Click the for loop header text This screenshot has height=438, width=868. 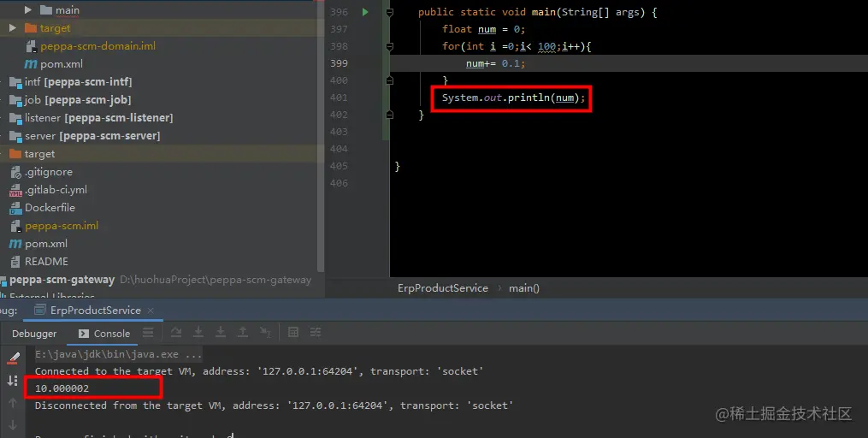[x=517, y=46]
